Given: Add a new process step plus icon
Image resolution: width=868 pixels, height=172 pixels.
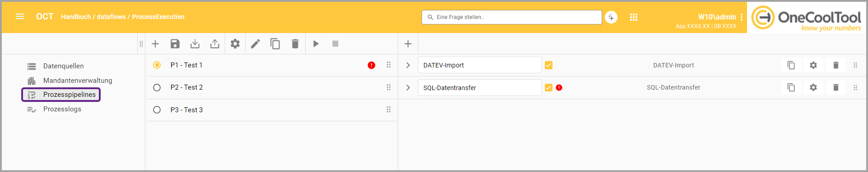Looking at the screenshot, I should 408,44.
